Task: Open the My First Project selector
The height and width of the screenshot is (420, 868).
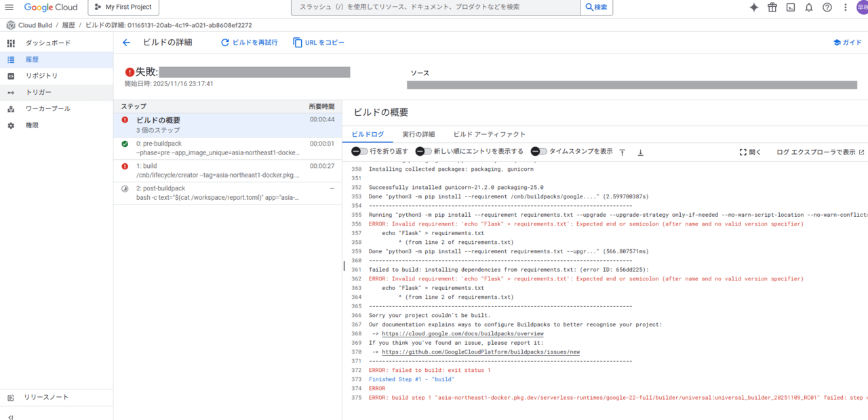Action: tap(124, 7)
